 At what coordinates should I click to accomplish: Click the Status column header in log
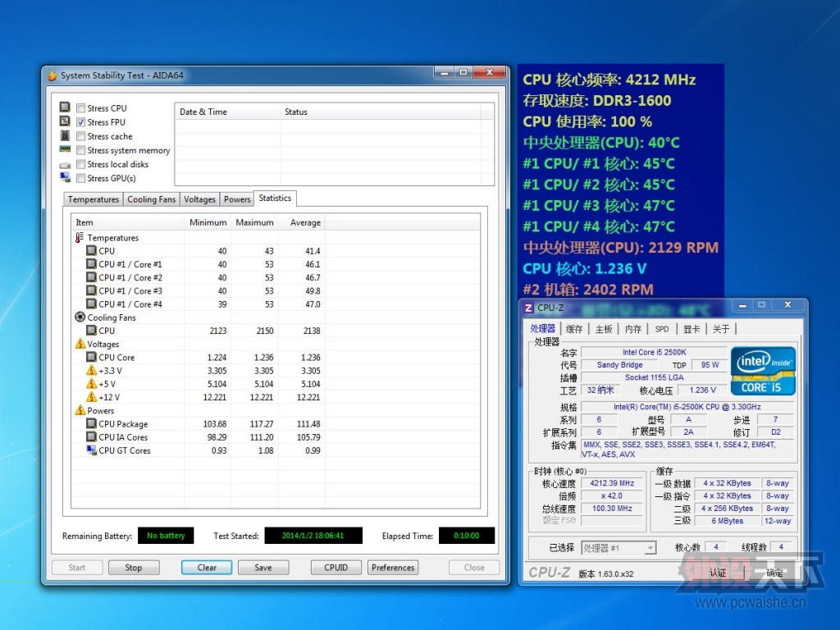[x=381, y=112]
